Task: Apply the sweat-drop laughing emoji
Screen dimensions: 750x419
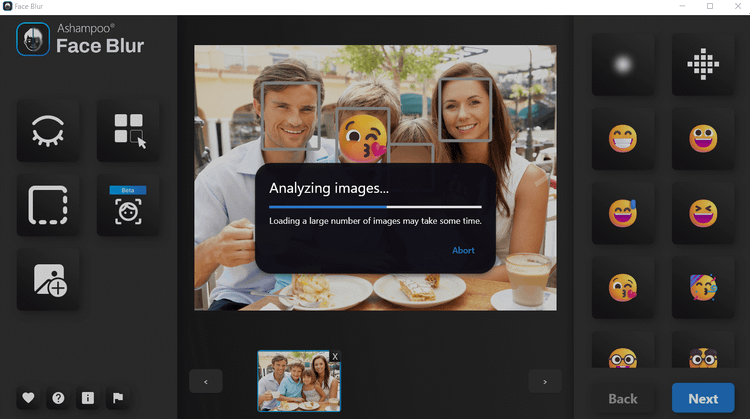Action: (x=623, y=213)
